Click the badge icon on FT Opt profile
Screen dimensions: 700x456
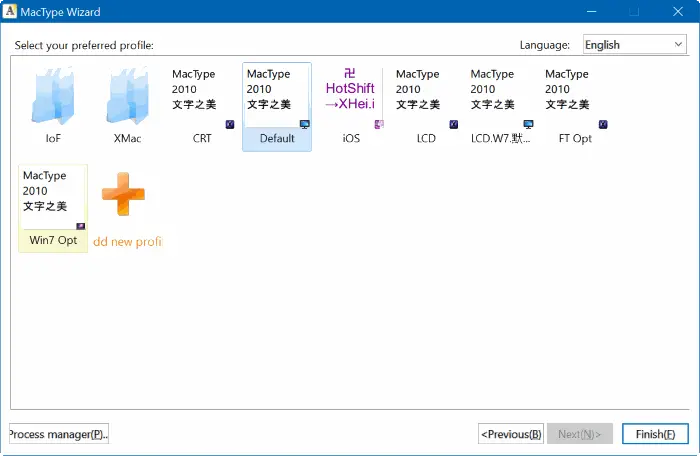point(603,124)
